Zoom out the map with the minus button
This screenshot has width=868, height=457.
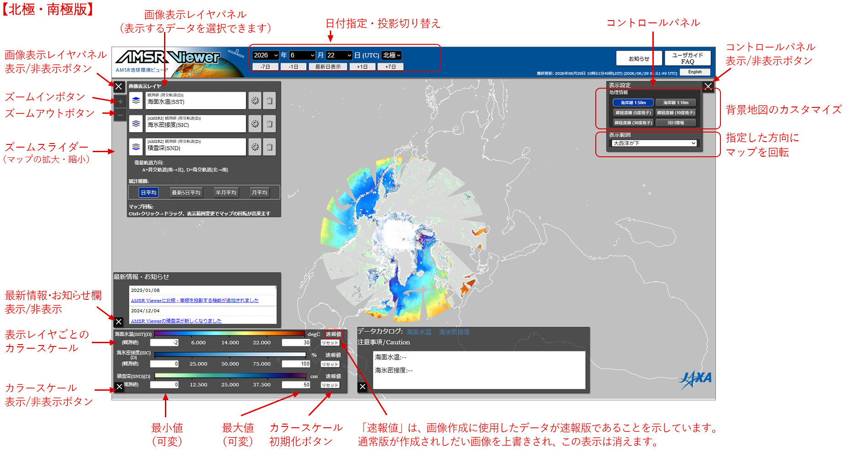[120, 115]
